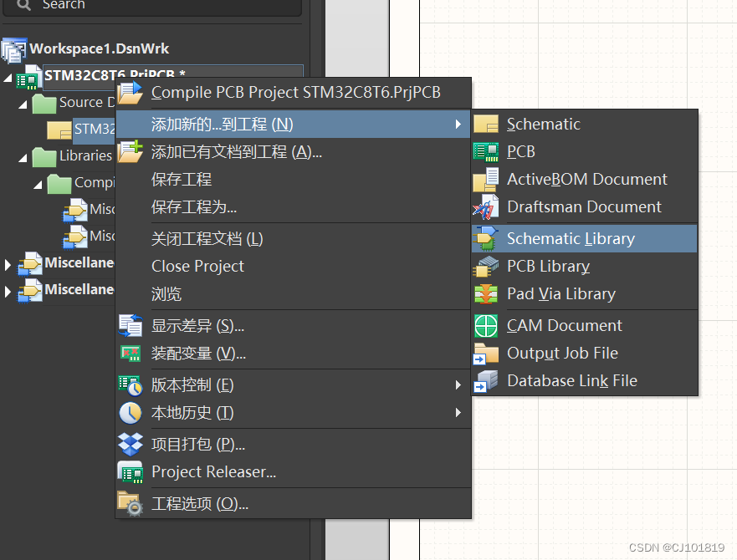Click the CAM Document icon

click(486, 326)
